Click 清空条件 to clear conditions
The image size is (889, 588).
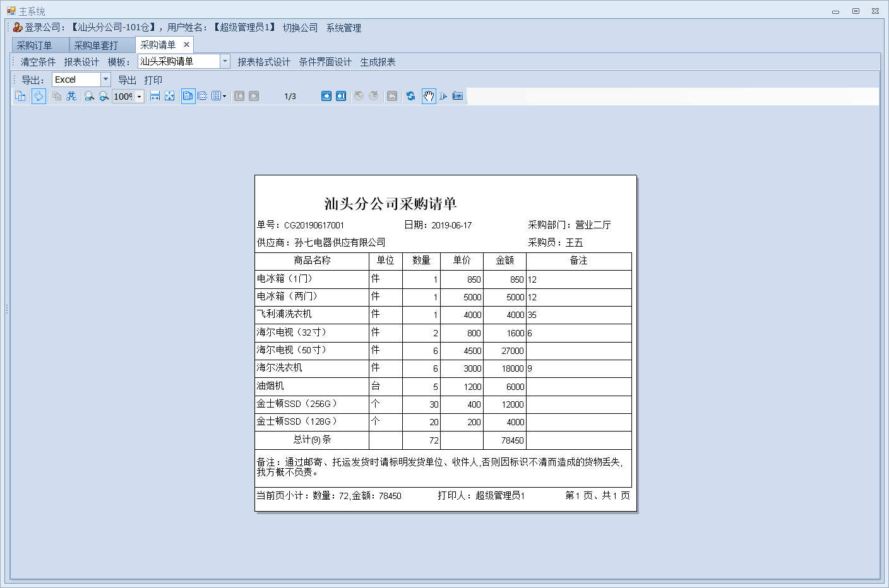coord(38,62)
